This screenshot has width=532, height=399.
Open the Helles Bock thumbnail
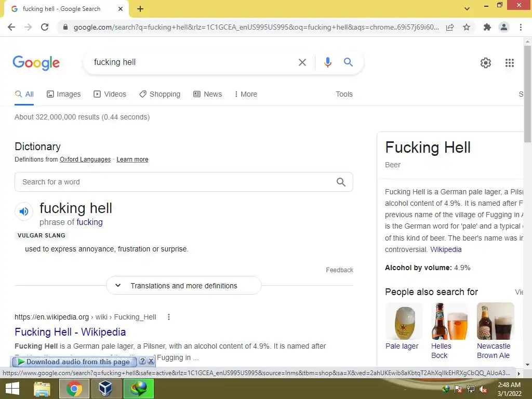click(x=450, y=321)
